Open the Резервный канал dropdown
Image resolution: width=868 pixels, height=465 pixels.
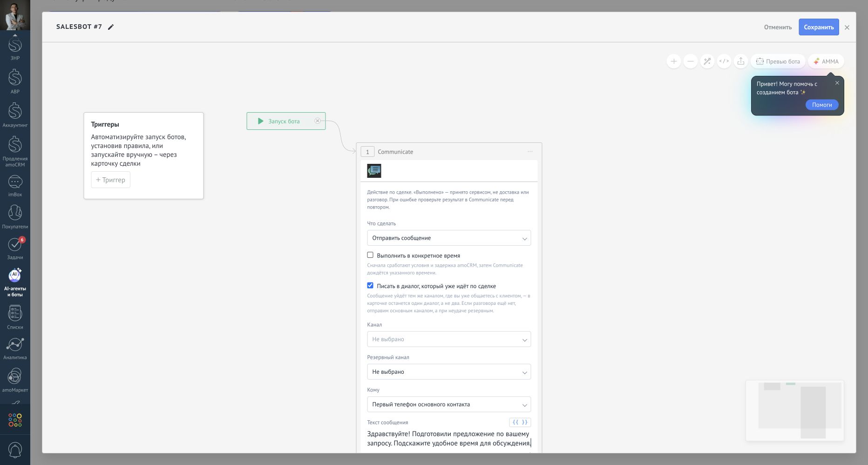tap(449, 372)
